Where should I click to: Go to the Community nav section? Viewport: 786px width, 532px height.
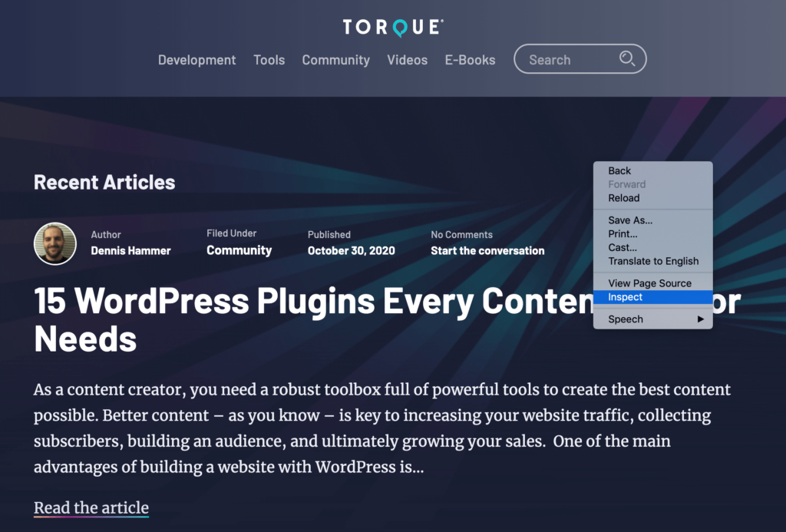click(x=336, y=60)
